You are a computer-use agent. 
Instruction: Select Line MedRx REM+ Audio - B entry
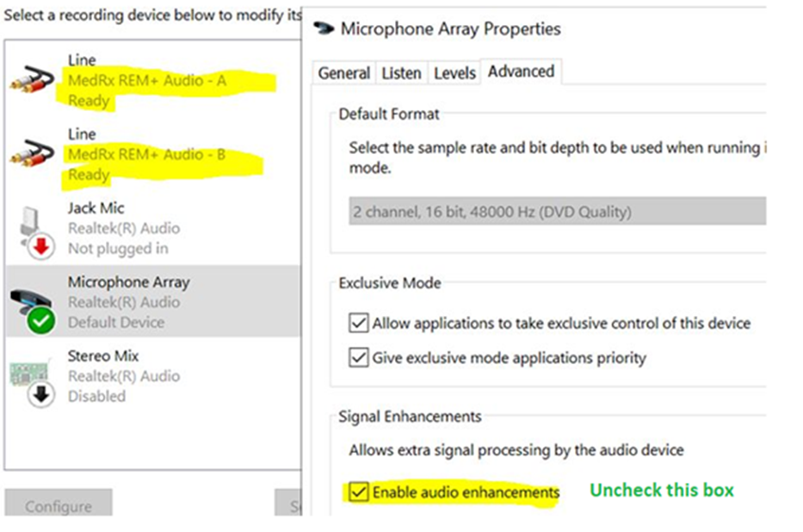[x=155, y=154]
